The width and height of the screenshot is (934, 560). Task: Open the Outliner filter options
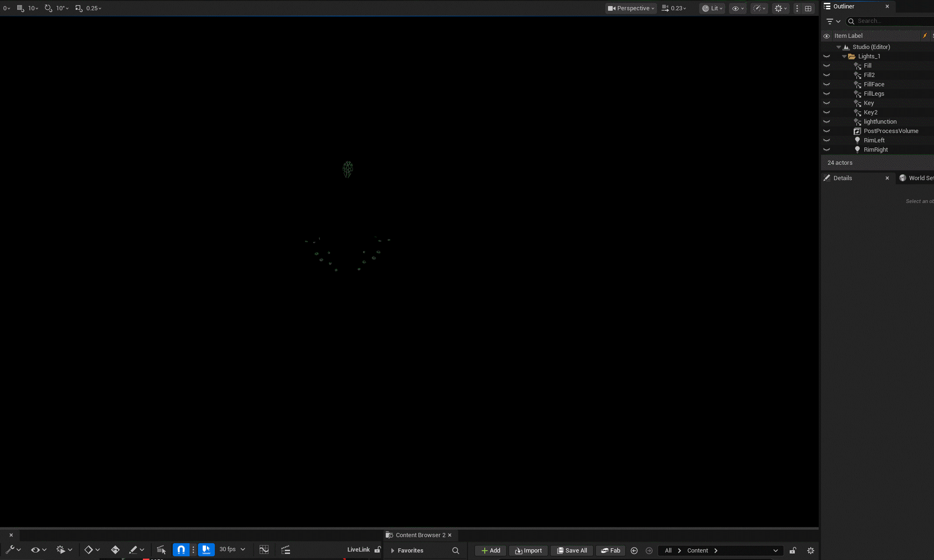[x=833, y=21]
